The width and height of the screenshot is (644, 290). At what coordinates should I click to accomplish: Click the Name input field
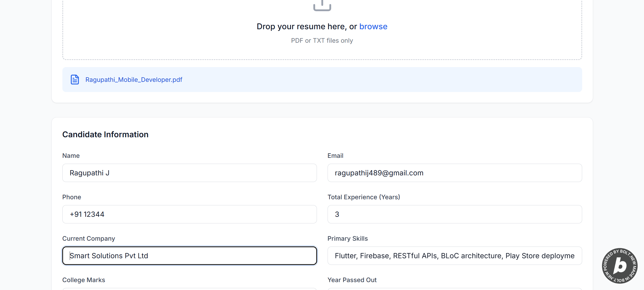coord(189,173)
